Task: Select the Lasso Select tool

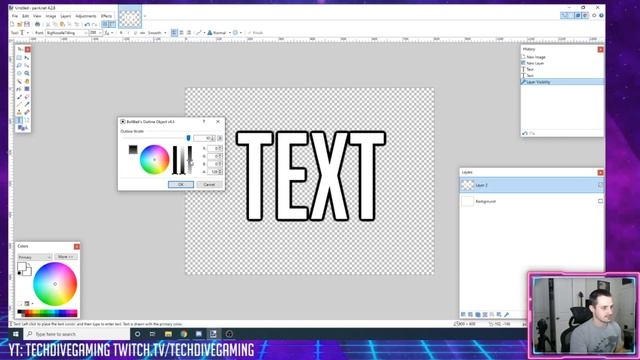Action: (x=19, y=65)
